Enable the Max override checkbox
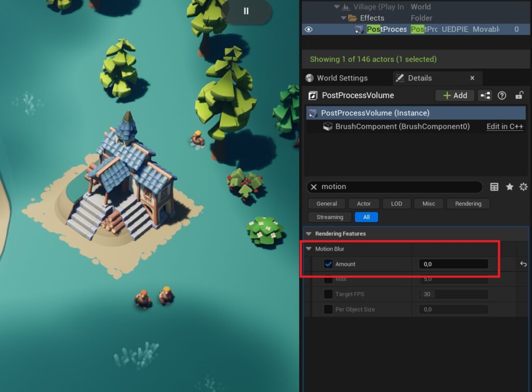Viewport: 532px width, 392px height. [x=328, y=279]
